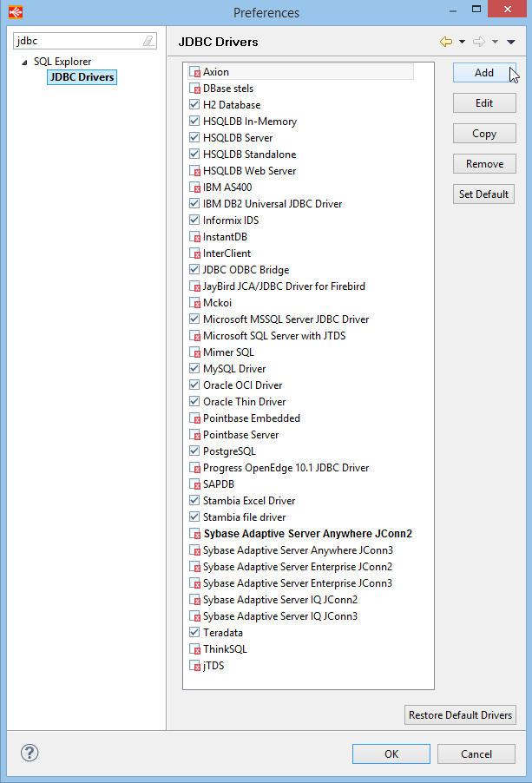Click the Edit button
This screenshot has height=783, width=532.
484,103
